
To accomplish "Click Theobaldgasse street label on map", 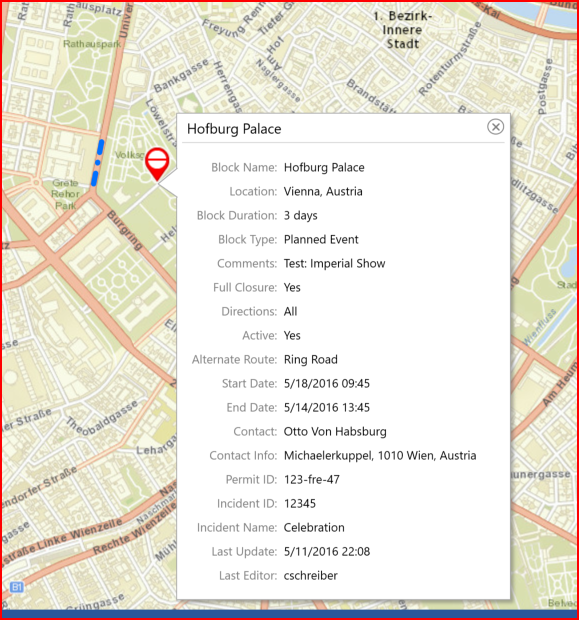I will point(102,418).
